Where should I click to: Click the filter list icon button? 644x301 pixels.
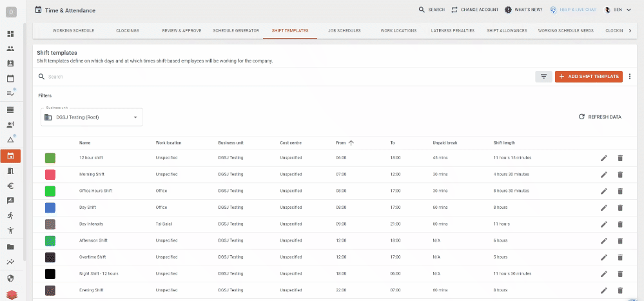(544, 77)
